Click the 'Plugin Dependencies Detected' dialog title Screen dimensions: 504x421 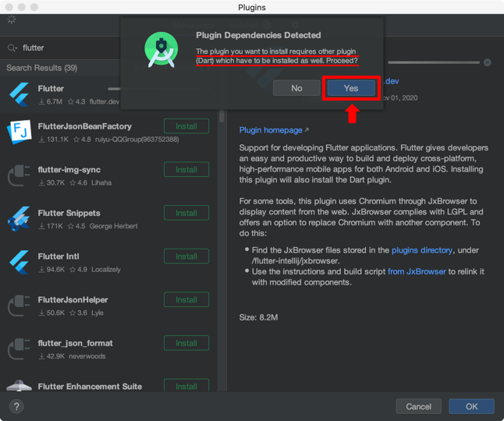tap(258, 35)
